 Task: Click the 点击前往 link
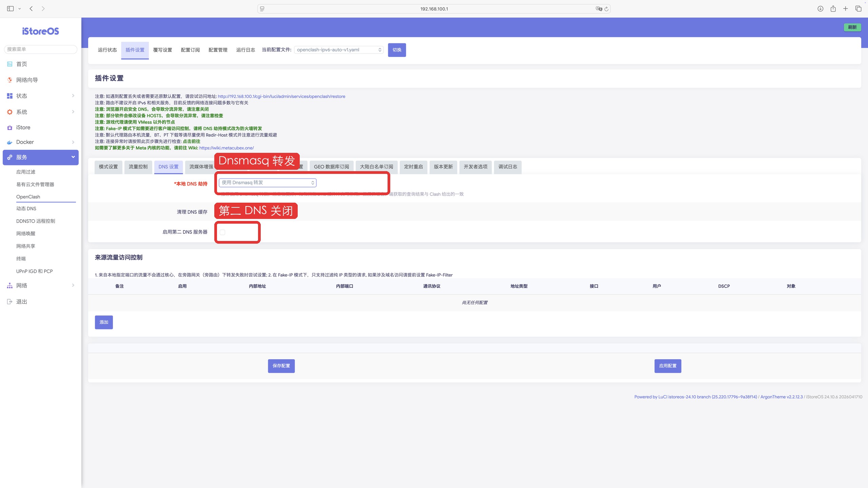(x=192, y=142)
